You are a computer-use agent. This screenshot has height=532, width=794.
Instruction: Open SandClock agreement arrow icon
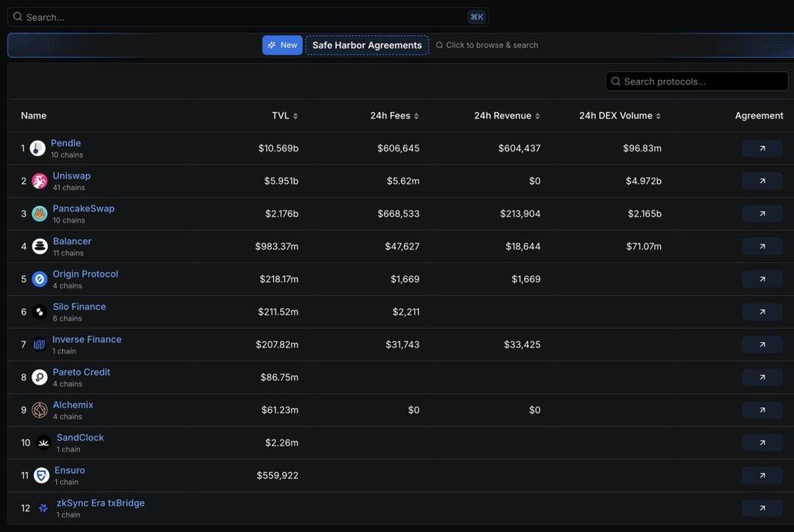point(762,442)
